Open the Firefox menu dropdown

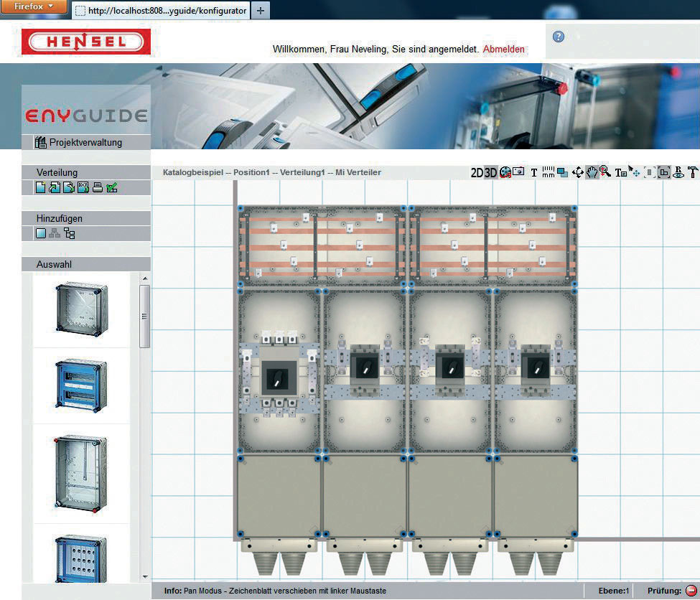click(34, 6)
